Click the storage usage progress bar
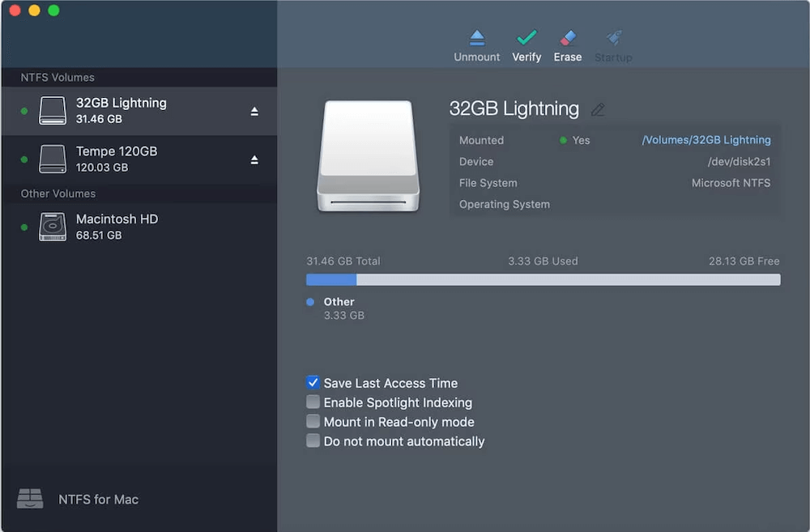 543,279
